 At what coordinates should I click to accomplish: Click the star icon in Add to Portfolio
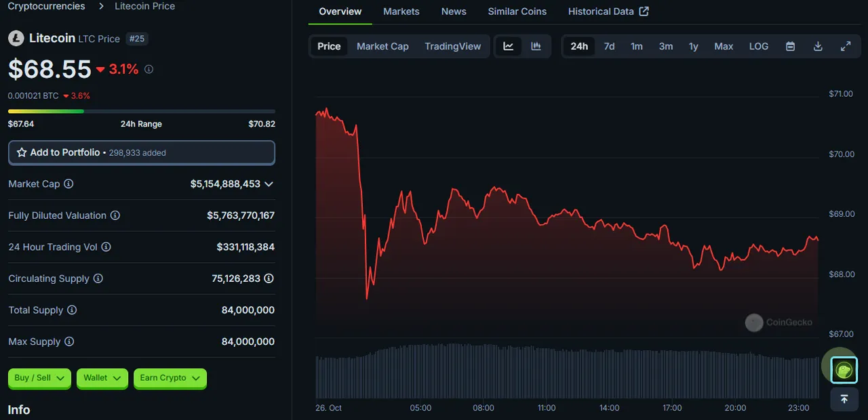pyautogui.click(x=22, y=152)
